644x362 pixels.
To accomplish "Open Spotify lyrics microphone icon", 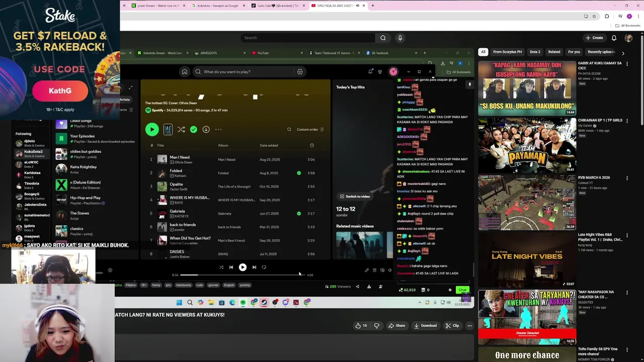I will click(x=367, y=270).
